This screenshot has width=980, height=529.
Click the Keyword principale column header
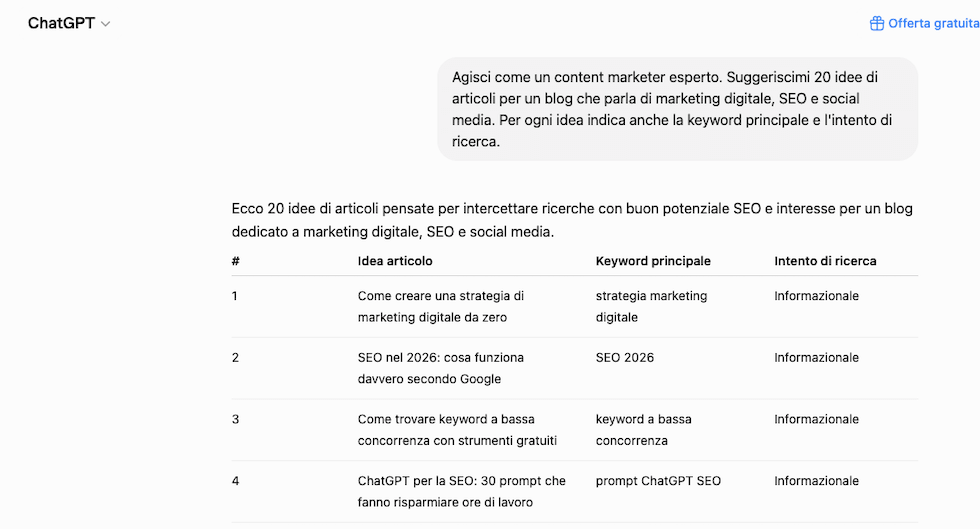(653, 261)
